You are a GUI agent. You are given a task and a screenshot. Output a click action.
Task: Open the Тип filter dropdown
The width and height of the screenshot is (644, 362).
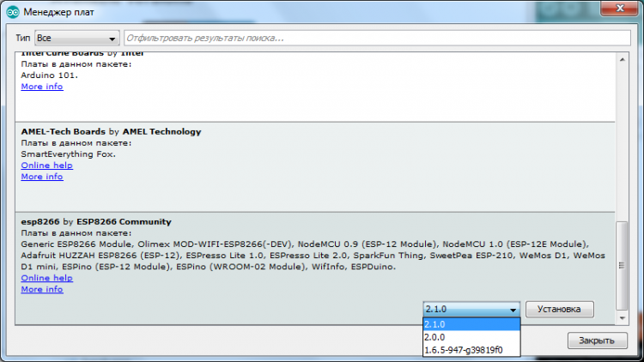coord(76,38)
